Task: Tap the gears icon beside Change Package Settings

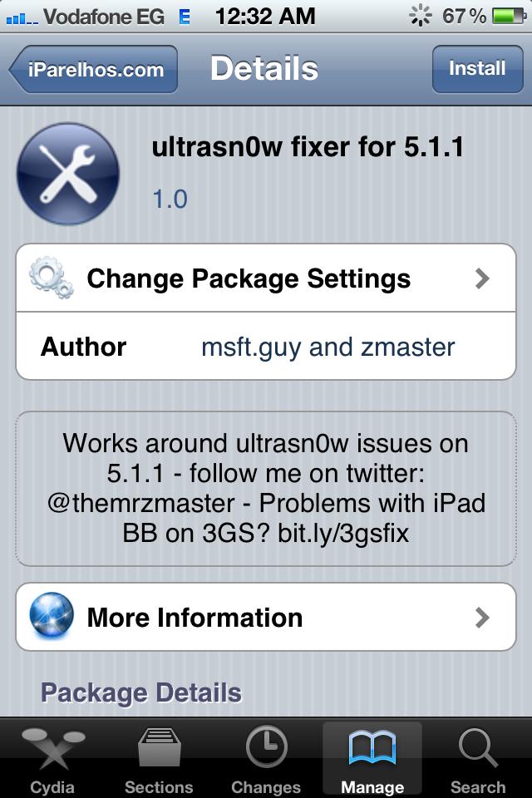Action: tap(52, 278)
